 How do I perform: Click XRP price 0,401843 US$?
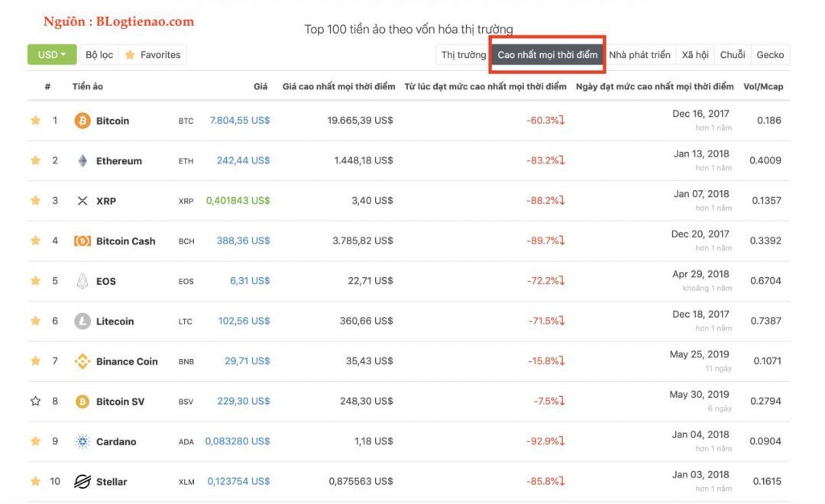[x=238, y=200]
